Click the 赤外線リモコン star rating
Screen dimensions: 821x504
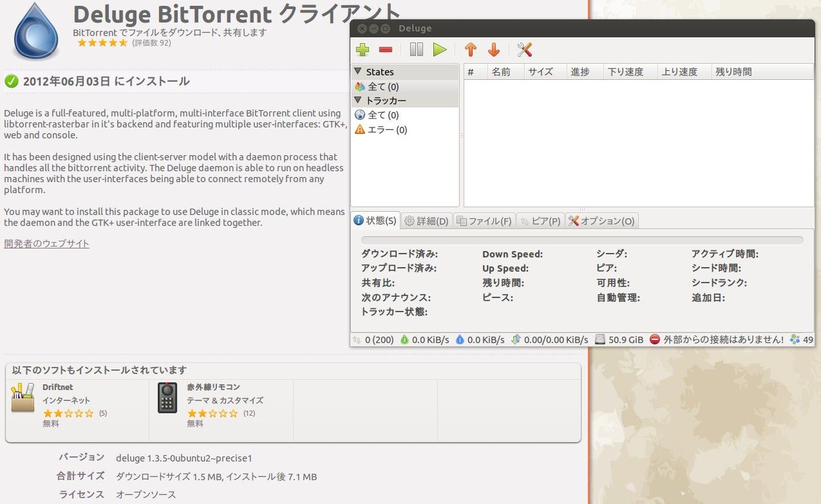tap(212, 413)
